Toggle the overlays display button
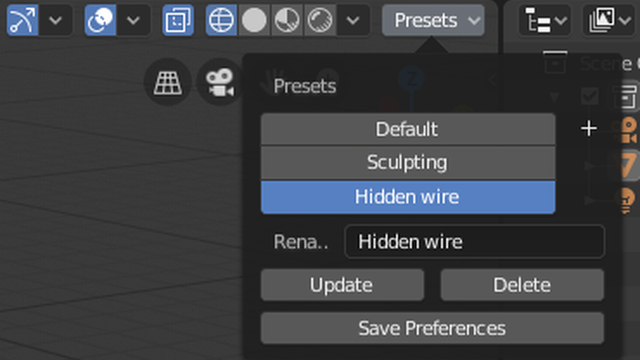This screenshot has width=640, height=360. pyautogui.click(x=100, y=20)
